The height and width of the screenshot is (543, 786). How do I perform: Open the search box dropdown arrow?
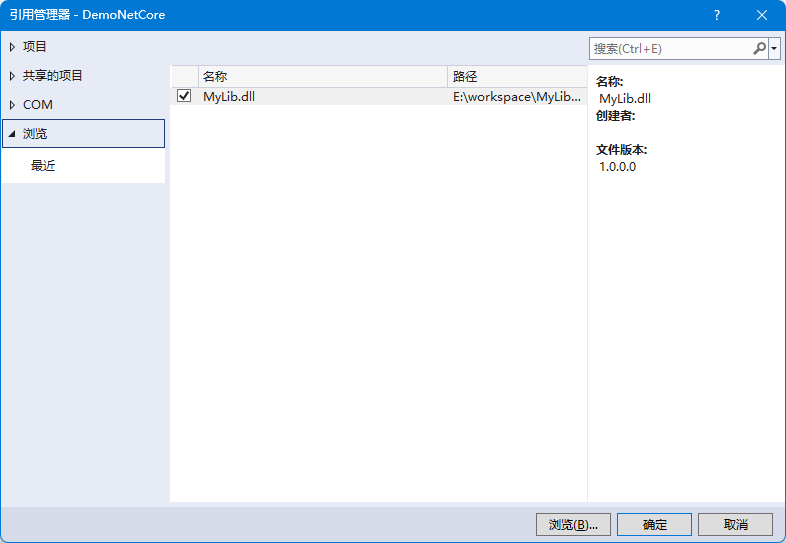(x=775, y=48)
